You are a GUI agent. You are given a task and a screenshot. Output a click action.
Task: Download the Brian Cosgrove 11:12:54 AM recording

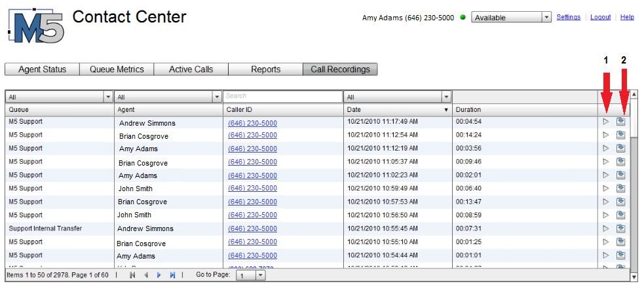[x=620, y=135]
